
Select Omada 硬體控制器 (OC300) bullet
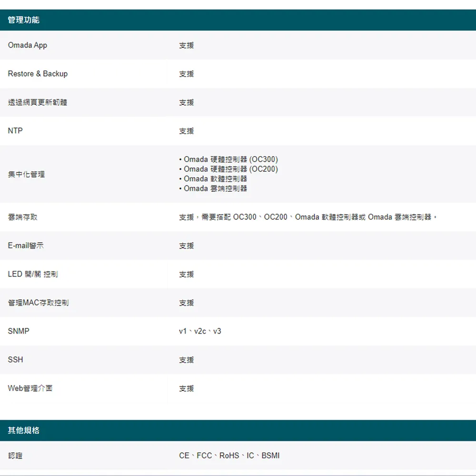pos(228,159)
